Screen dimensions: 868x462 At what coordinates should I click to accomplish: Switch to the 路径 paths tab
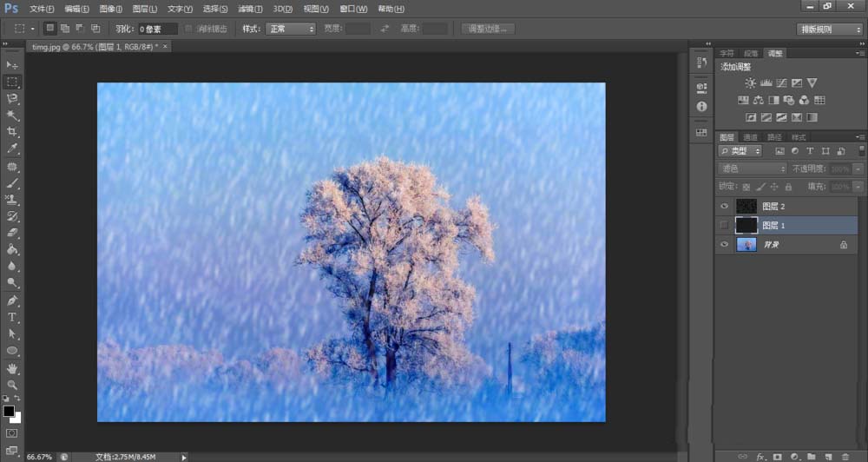[774, 137]
